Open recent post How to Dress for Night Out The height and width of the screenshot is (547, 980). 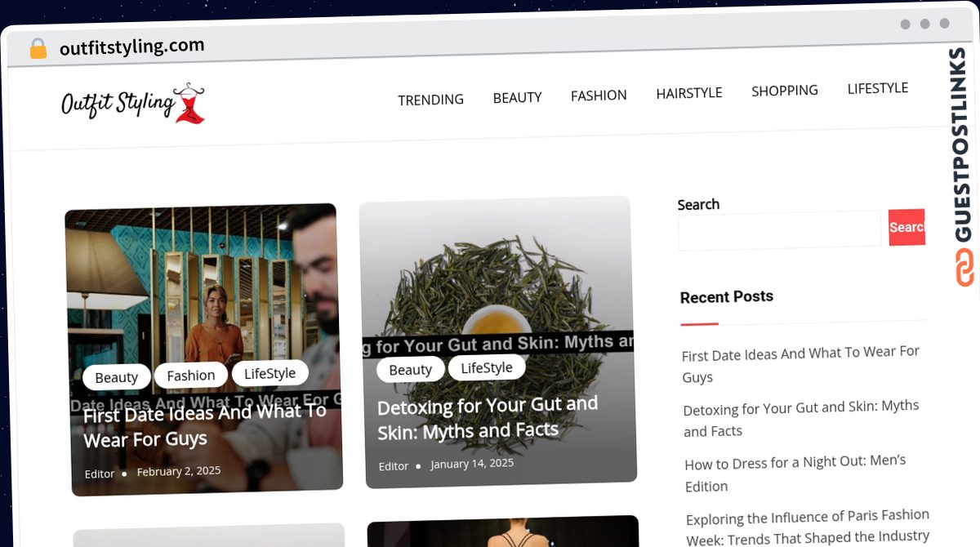795,474
